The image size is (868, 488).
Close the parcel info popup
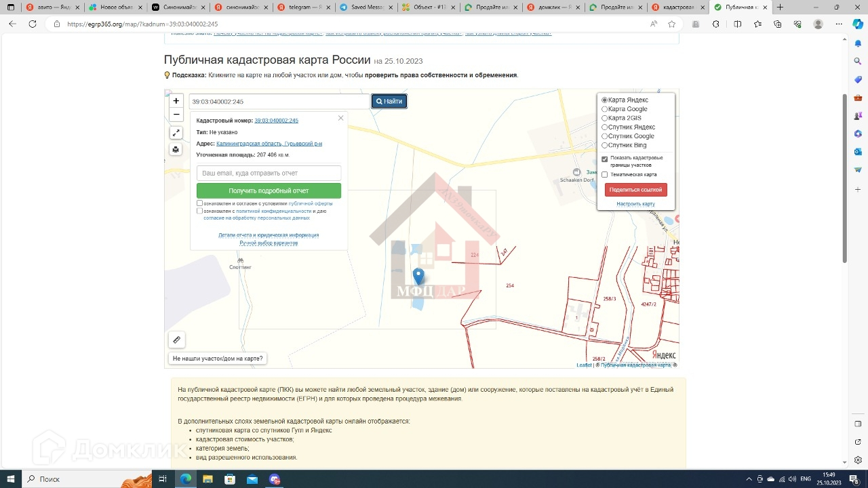(x=340, y=118)
